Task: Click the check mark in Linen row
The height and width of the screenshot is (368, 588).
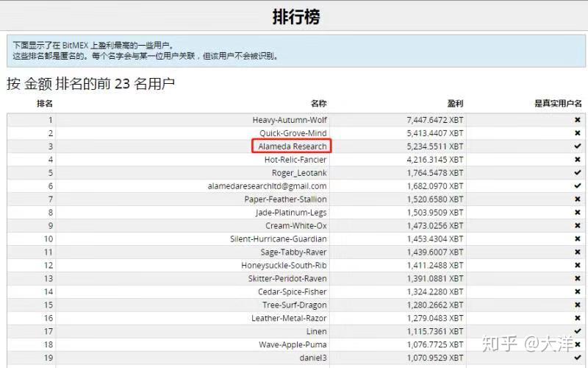Action: 578,331
